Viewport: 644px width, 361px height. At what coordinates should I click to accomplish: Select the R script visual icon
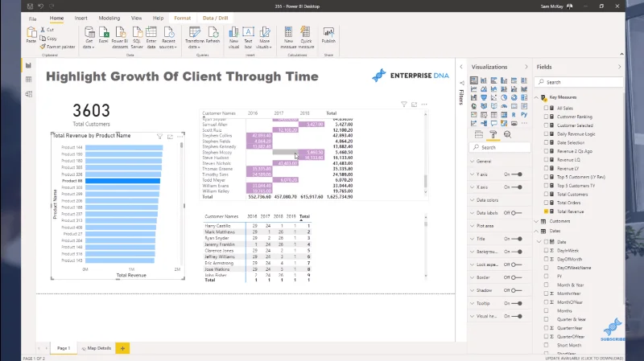point(514,115)
